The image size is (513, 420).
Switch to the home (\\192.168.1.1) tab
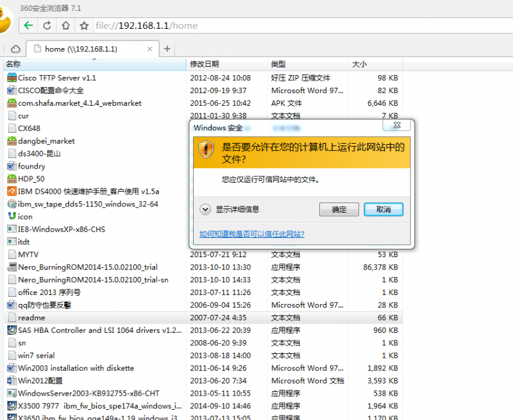pos(92,49)
